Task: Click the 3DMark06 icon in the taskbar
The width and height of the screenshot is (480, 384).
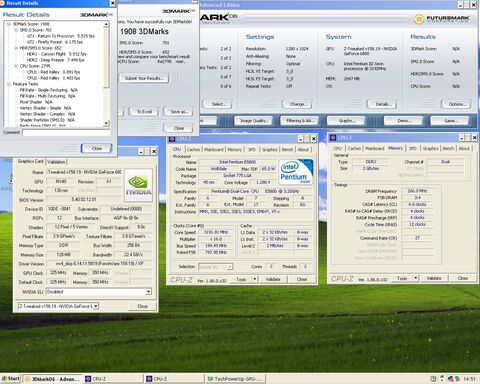Action: point(28,379)
